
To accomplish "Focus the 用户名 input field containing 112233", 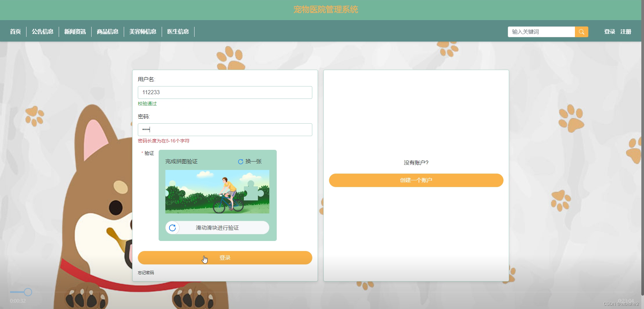I will (x=225, y=92).
